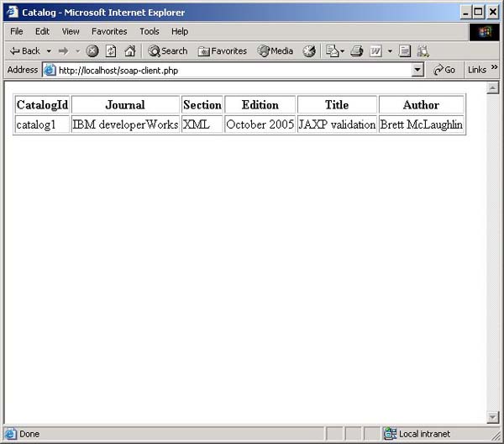
Task: Click the Local intranet status text
Action: 424,434
